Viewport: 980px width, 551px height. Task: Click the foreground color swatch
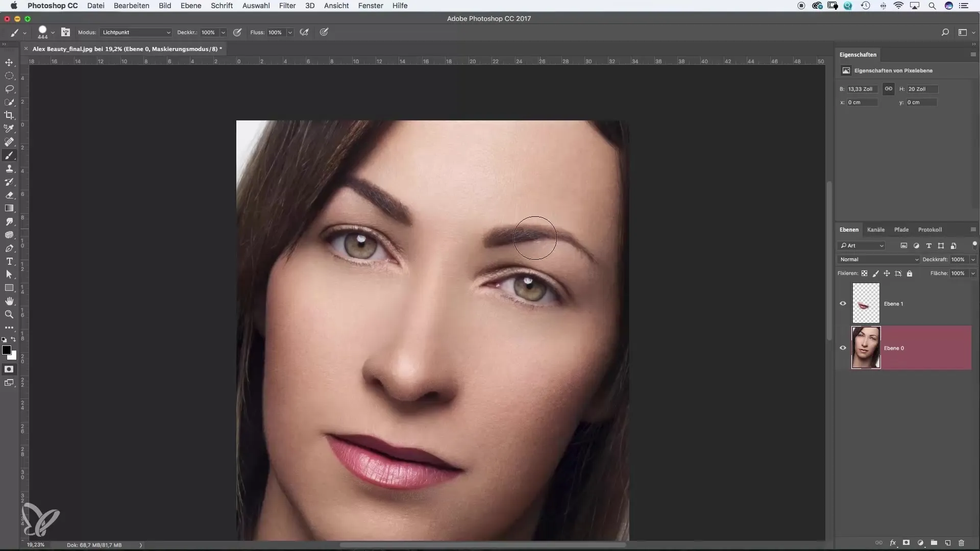pos(6,350)
